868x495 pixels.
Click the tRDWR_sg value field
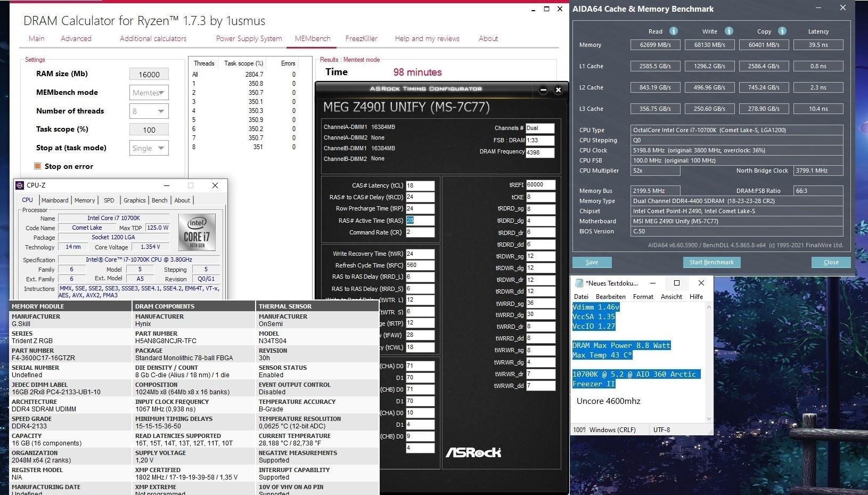click(541, 256)
